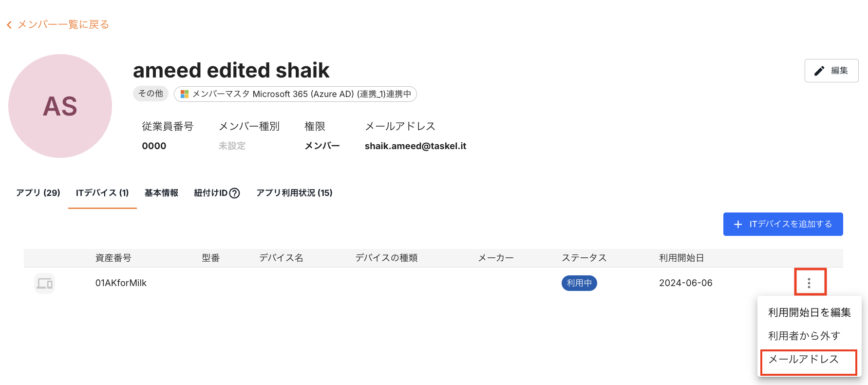The width and height of the screenshot is (868, 385).
Task: Select 利用者から外す menu option
Action: tap(804, 336)
